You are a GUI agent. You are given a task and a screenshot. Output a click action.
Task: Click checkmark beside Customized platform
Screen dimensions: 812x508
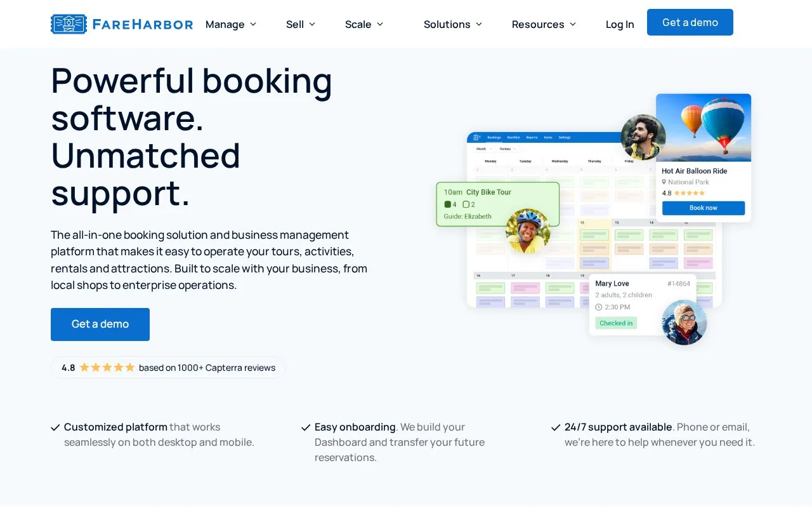coord(55,427)
